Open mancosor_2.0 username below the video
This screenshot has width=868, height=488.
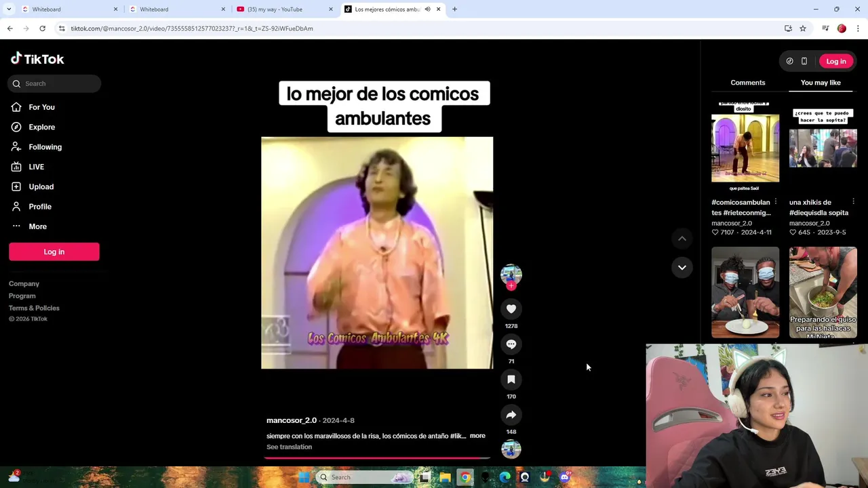coord(292,420)
